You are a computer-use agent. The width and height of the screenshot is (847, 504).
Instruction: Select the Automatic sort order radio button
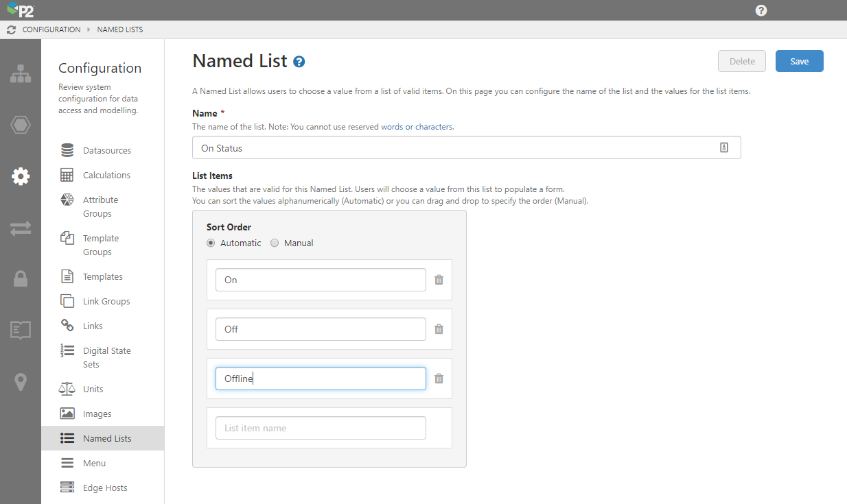tap(211, 243)
